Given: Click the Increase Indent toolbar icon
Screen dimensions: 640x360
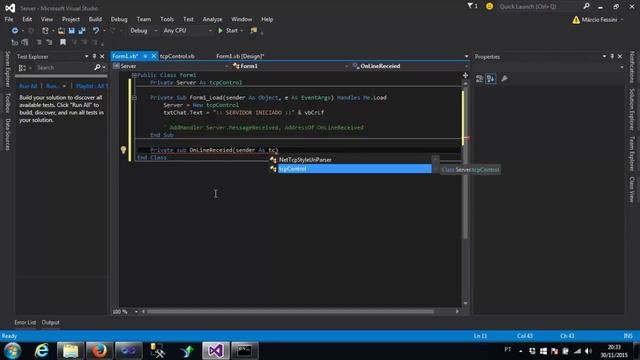Looking at the screenshot, I should [49, 42].
